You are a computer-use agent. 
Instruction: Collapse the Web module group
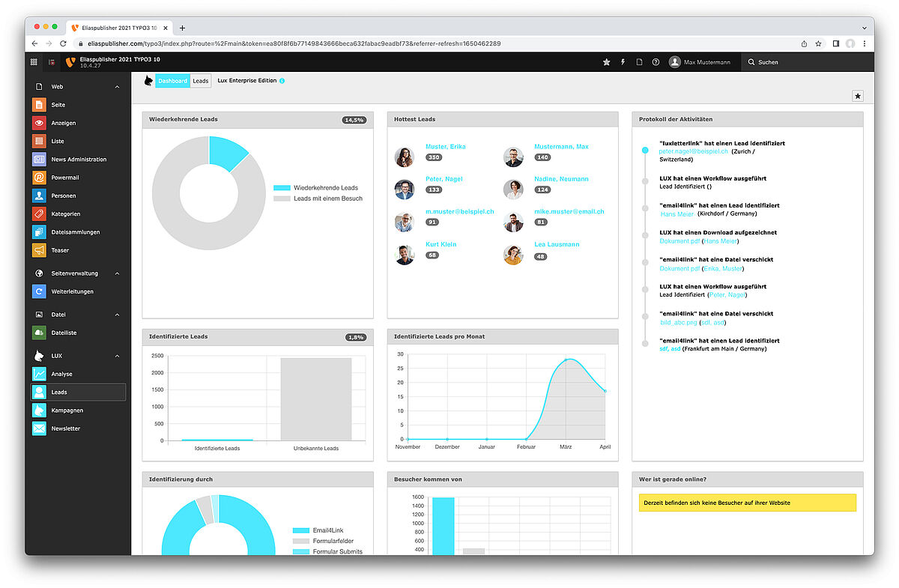117,87
